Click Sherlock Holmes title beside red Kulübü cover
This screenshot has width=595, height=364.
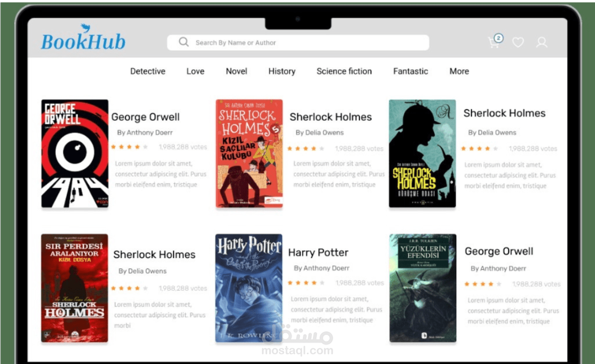pyautogui.click(x=331, y=117)
